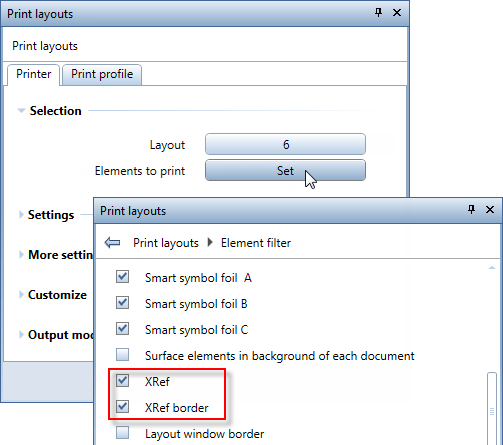Uncheck Smart symbol foil A
Screen dimensions: 503x445
point(122,277)
